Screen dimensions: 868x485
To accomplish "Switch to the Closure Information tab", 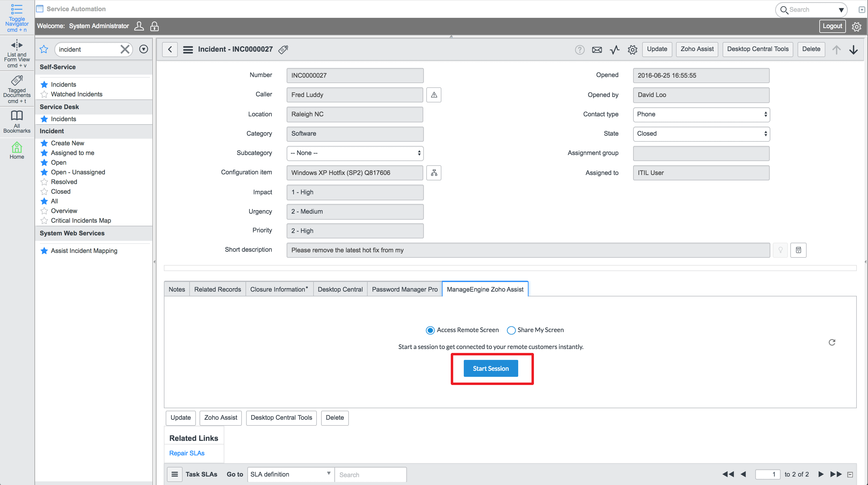I will tap(279, 289).
